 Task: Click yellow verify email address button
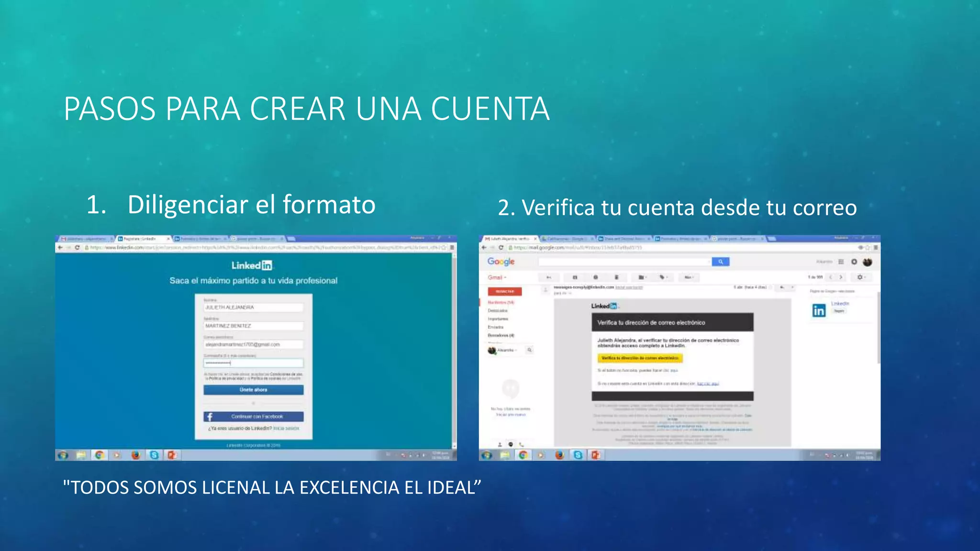(x=640, y=358)
